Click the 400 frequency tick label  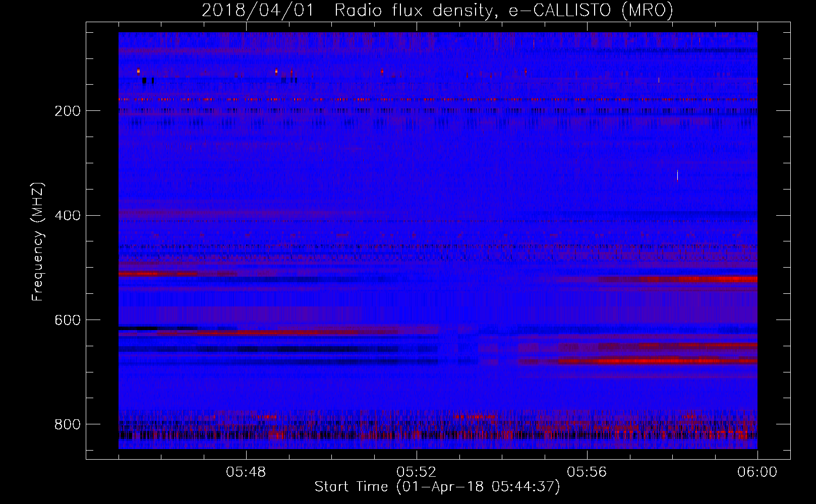point(68,216)
